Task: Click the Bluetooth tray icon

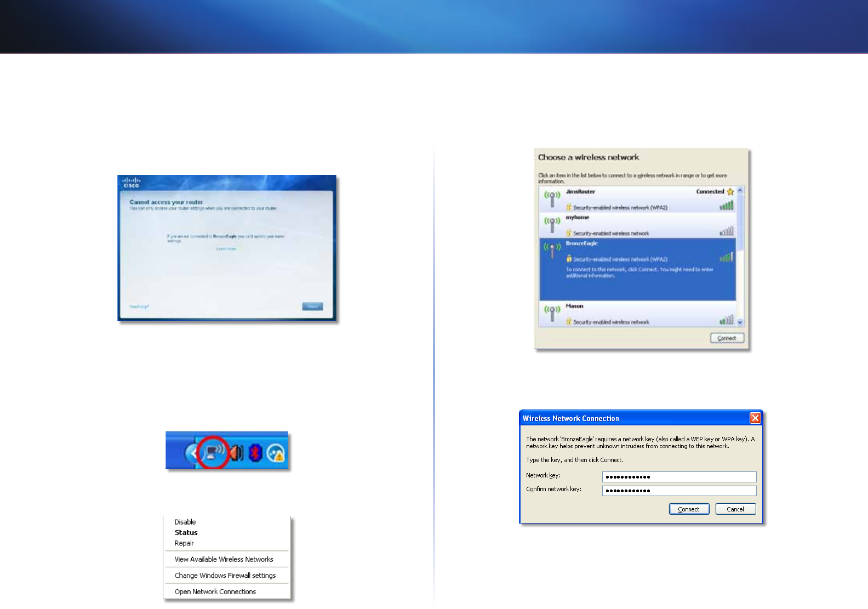Action: (255, 453)
